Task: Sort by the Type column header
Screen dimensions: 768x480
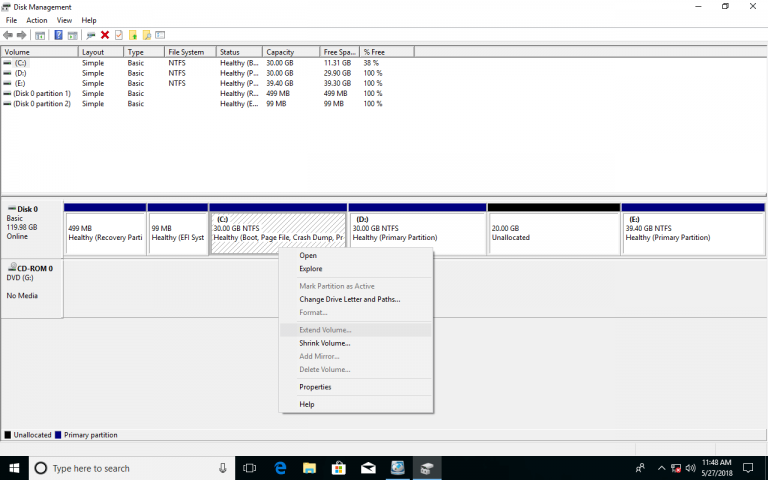Action: (144, 52)
